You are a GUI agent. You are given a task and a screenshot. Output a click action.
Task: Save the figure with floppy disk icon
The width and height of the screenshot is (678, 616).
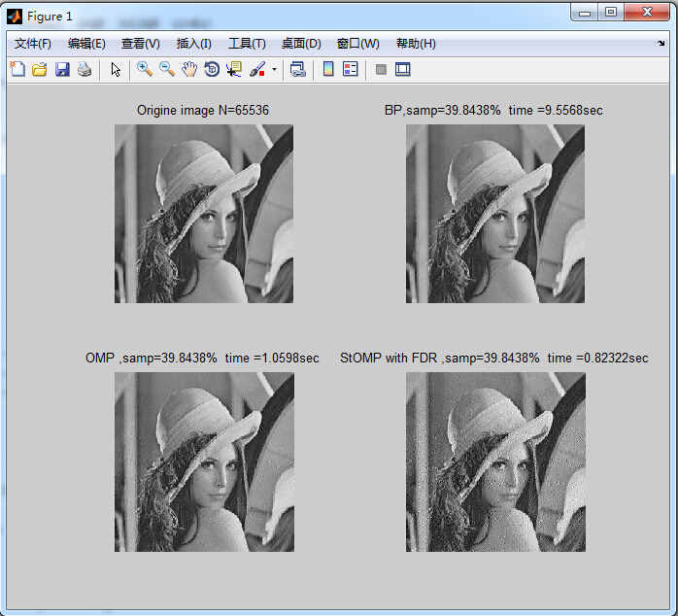pyautogui.click(x=62, y=69)
